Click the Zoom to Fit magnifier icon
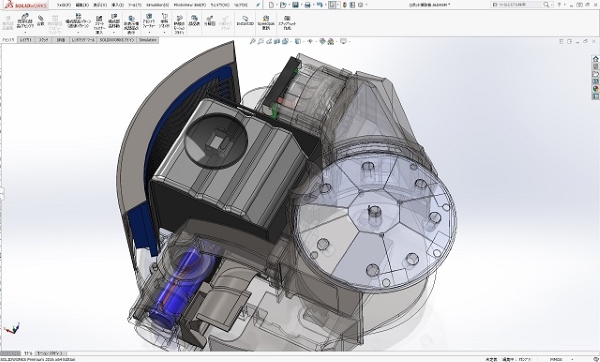 click(253, 41)
